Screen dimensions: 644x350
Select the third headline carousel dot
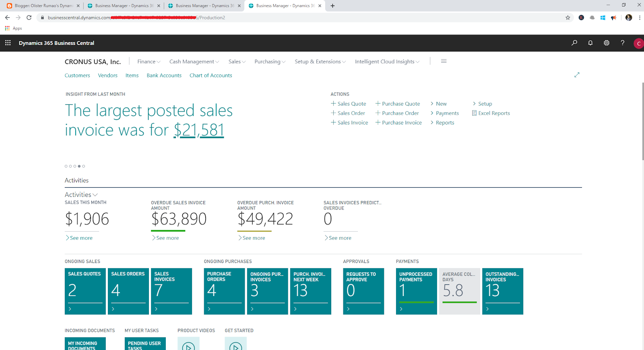[75, 166]
